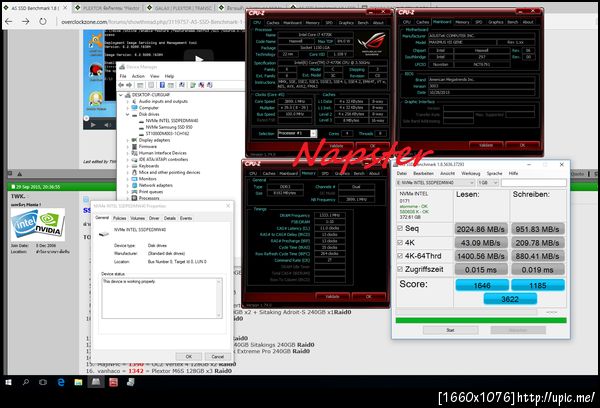Open taskbar Search icon
Viewport: 600px width, 408px height.
[x=26, y=382]
